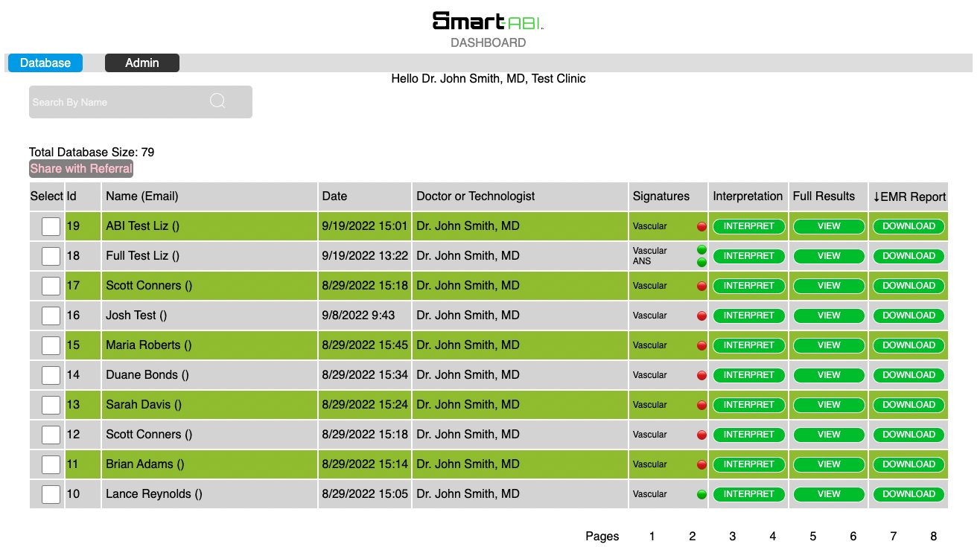980x547 pixels.
Task: Click red signature dot for Sarah Davis
Action: pos(701,405)
